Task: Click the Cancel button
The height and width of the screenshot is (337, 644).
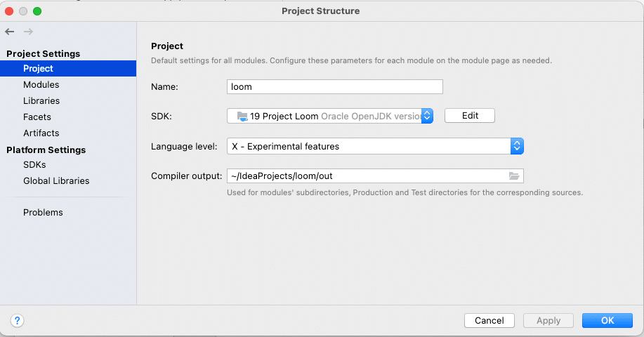Action: 489,321
